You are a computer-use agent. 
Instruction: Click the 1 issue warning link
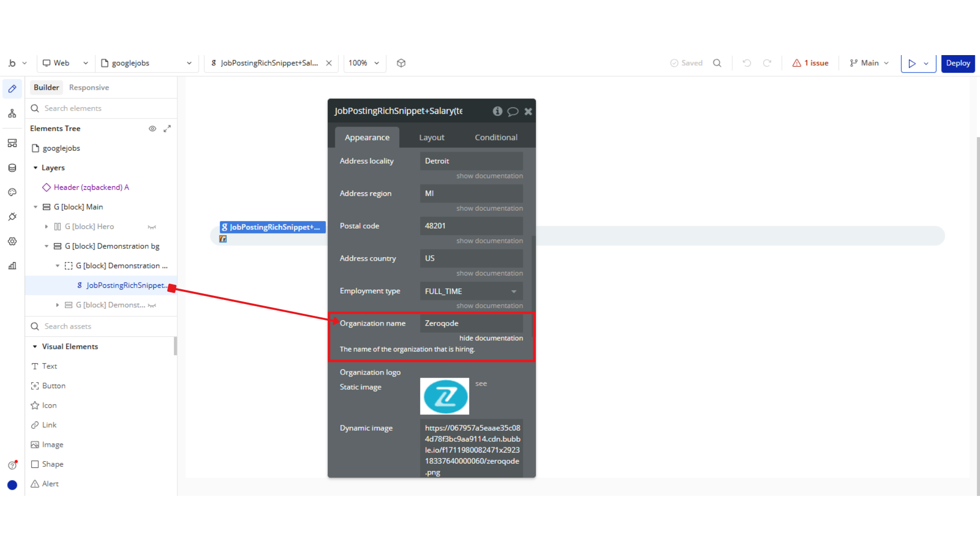[x=811, y=63]
